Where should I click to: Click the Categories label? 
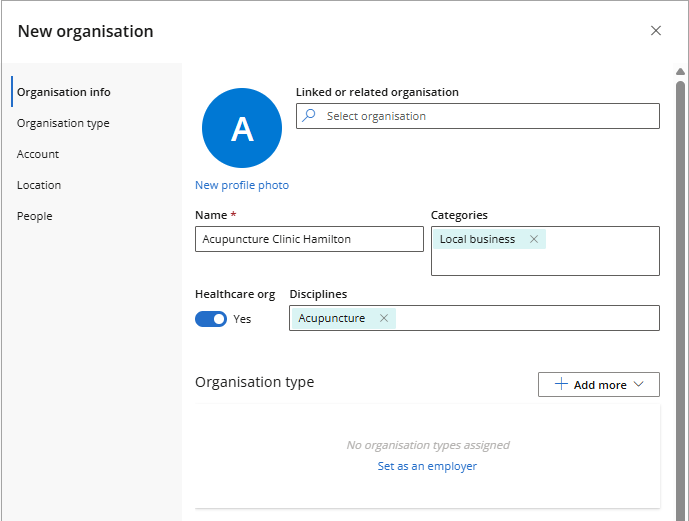tap(459, 215)
